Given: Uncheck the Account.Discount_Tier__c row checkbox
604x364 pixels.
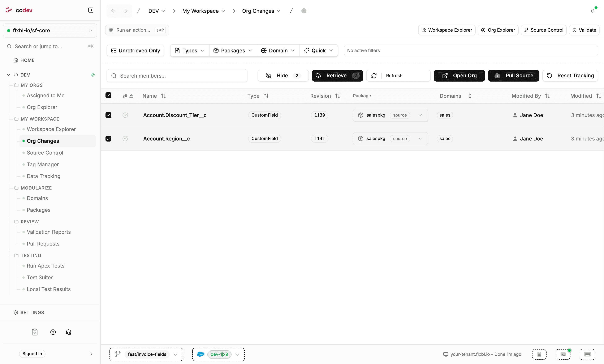Looking at the screenshot, I should (108, 115).
